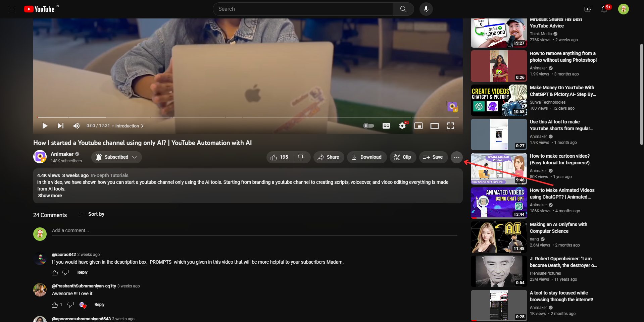Reply to 'Awesome !!! Love it' comment
Screen dimensions: 644x322
[99, 305]
